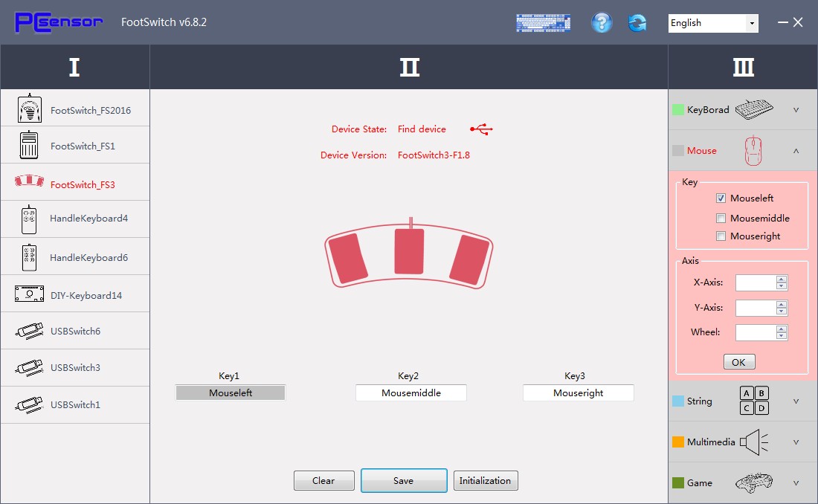
Task: Choose HandleKeyboard4 from the device list
Action: 75,219
